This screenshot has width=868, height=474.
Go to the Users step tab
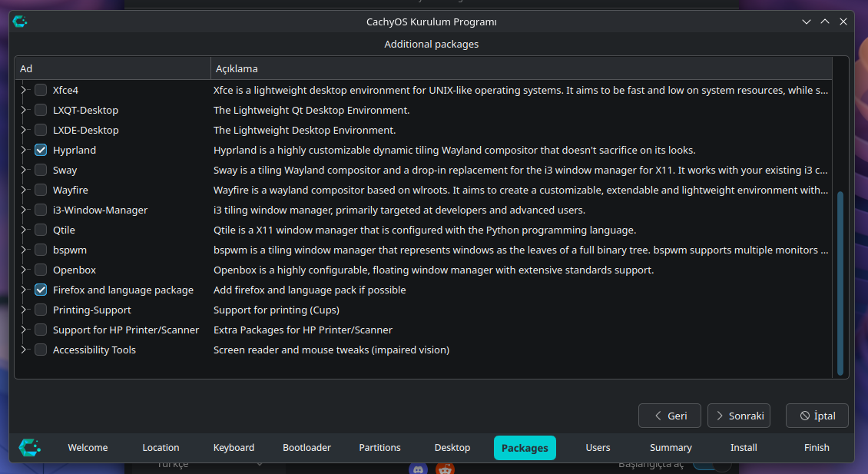pyautogui.click(x=598, y=447)
